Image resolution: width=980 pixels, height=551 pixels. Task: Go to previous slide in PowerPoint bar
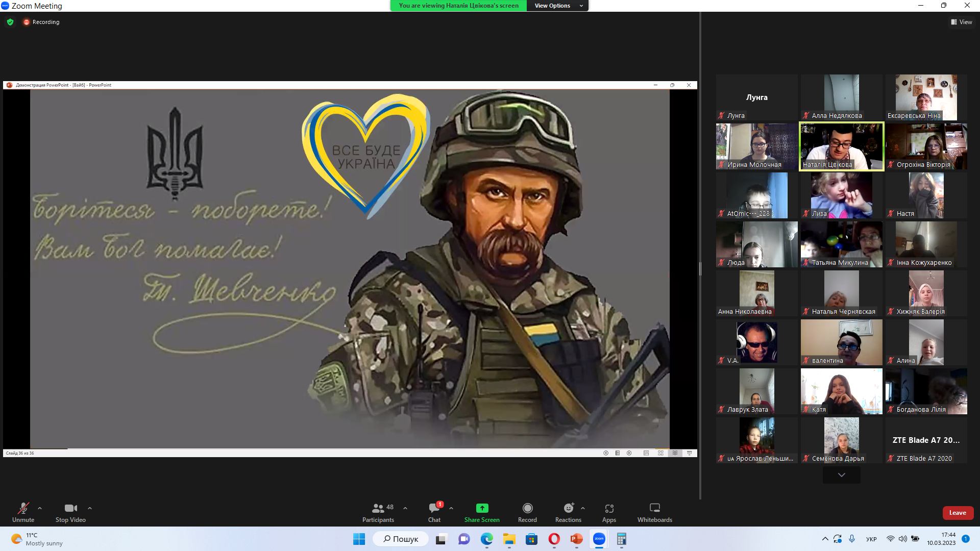[x=606, y=453]
